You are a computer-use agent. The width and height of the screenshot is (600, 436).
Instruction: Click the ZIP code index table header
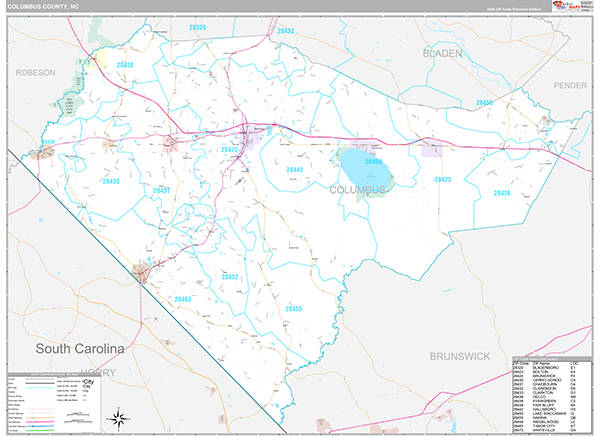[548, 362]
